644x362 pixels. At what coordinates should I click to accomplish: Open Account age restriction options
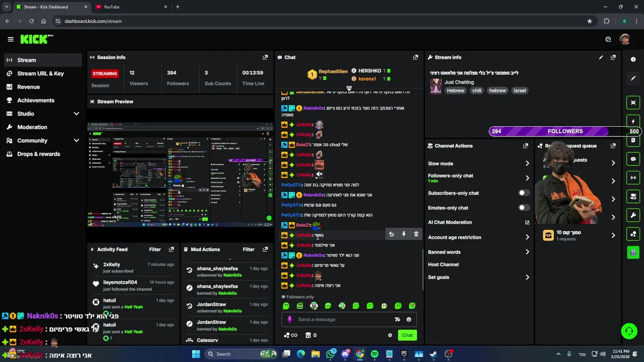point(527,237)
